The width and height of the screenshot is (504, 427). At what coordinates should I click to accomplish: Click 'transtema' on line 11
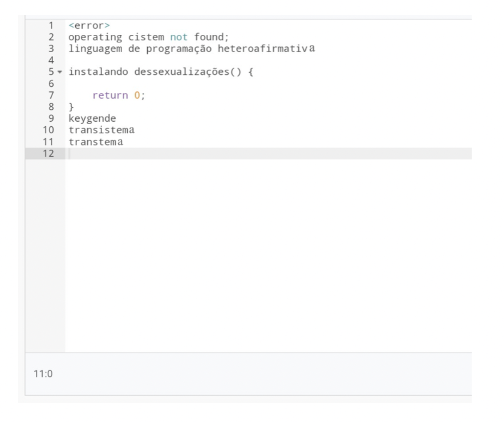(x=96, y=142)
